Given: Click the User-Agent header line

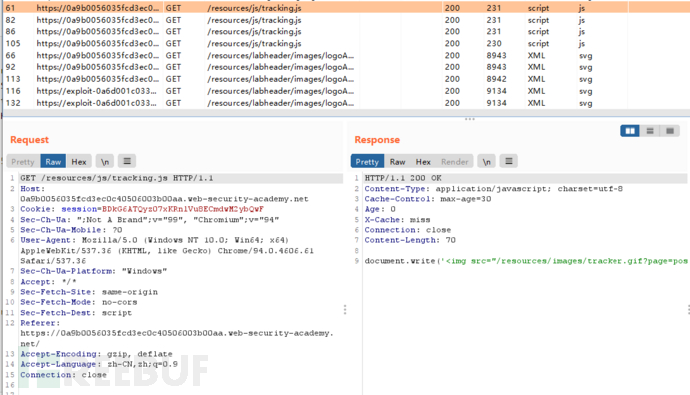Looking at the screenshot, I should tap(167, 251).
